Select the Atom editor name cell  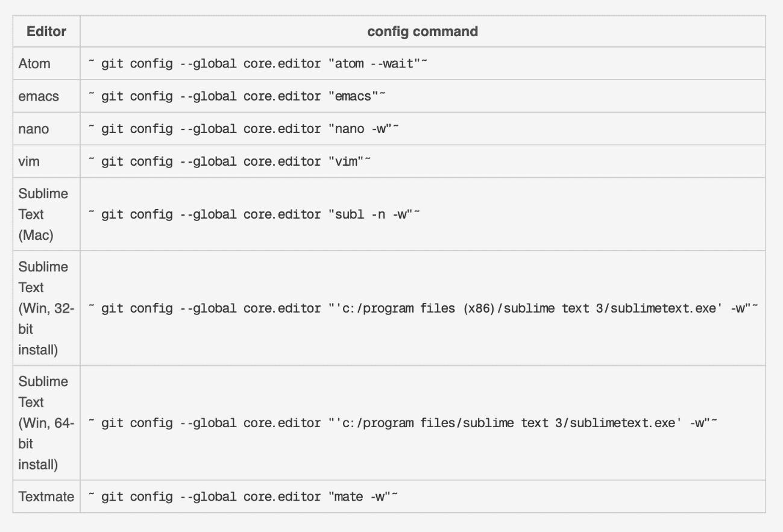point(34,63)
